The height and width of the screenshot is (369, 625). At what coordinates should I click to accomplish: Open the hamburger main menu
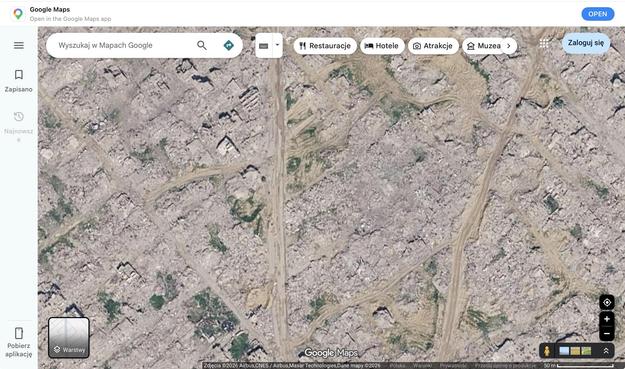[19, 45]
